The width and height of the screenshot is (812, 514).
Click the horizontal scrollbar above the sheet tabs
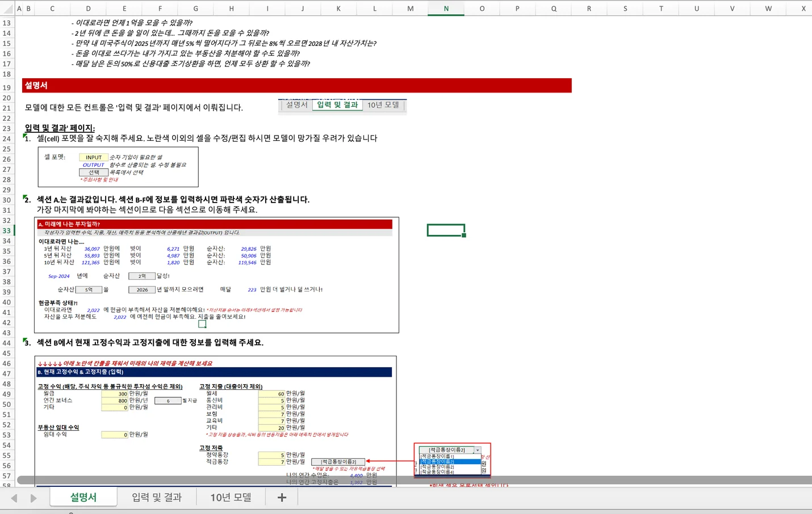415,480
